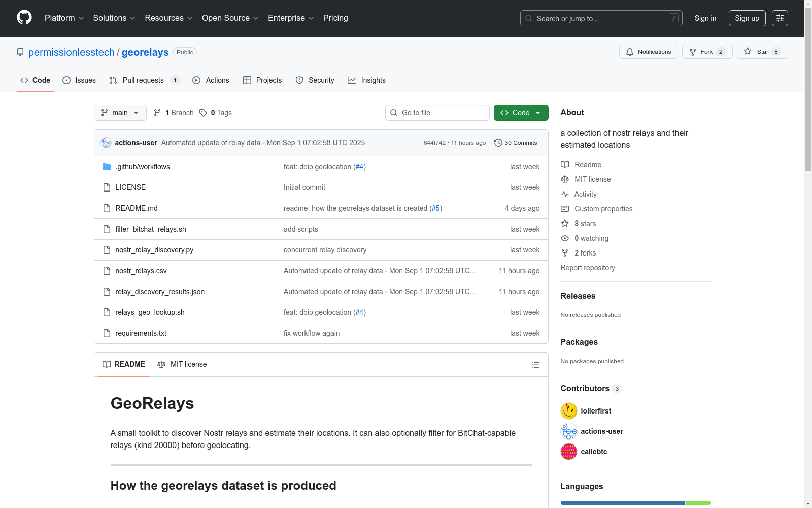Click the branch icon beside 1 Branch
The width and height of the screenshot is (812, 508).
[x=157, y=113]
